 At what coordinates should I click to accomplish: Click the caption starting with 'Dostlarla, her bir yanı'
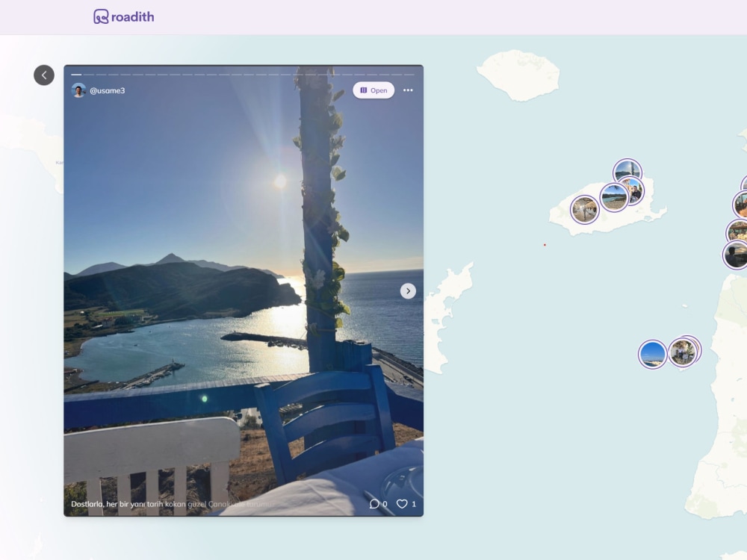pos(173,504)
